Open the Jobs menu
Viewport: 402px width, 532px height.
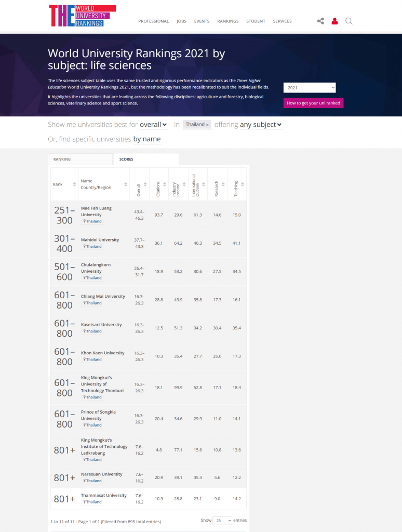(x=181, y=21)
